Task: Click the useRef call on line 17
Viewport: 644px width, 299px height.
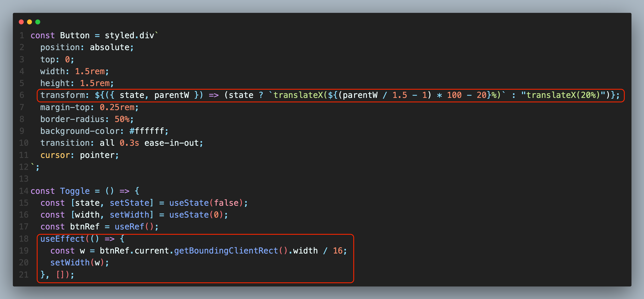Action: tap(130, 227)
